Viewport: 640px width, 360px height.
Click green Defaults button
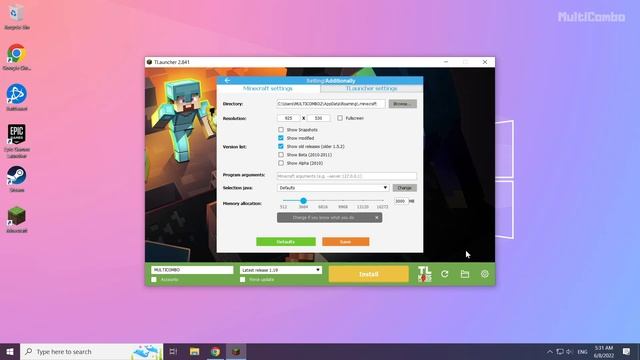(x=286, y=242)
